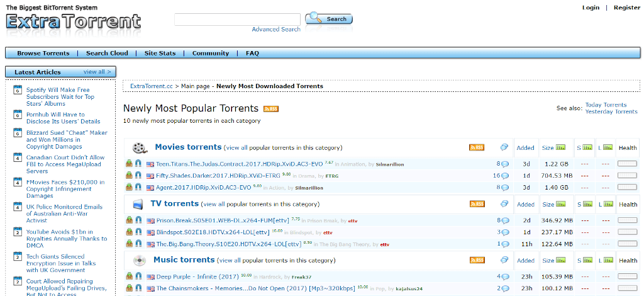Open the TV torrents category heading
This screenshot has width=644, height=296.
tap(175, 203)
